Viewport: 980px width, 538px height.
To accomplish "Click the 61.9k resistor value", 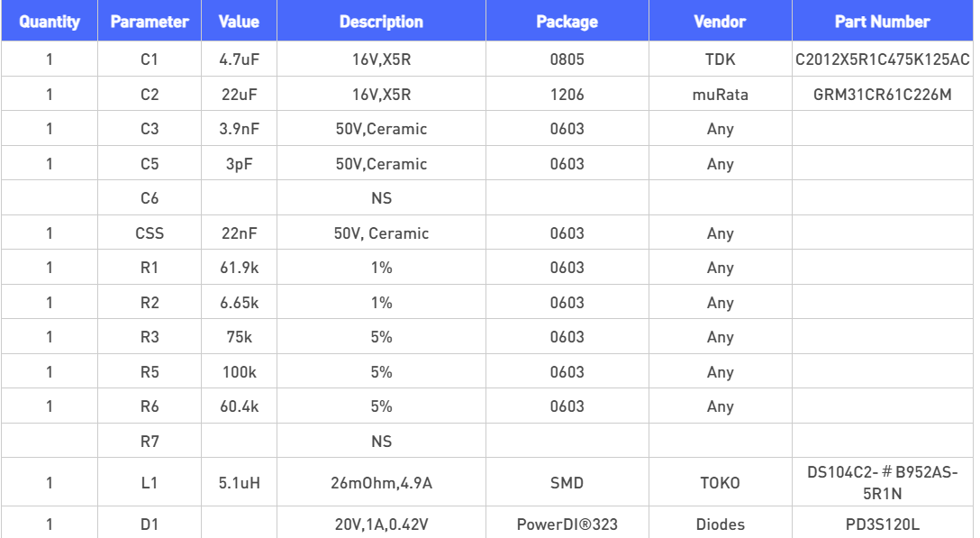I will [x=239, y=268].
